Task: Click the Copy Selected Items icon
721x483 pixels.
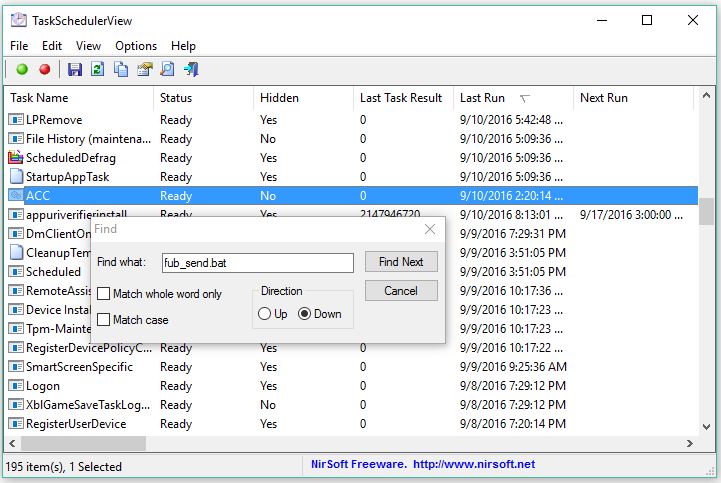Action: coord(121,69)
